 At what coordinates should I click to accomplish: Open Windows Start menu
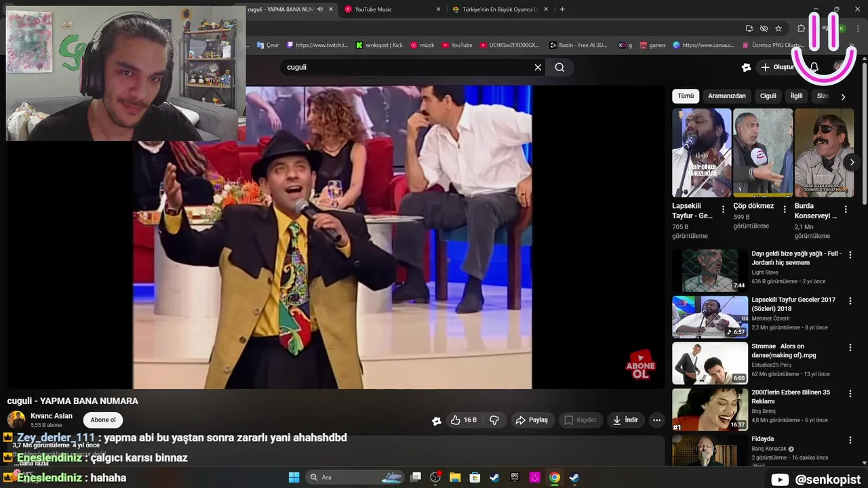294,477
